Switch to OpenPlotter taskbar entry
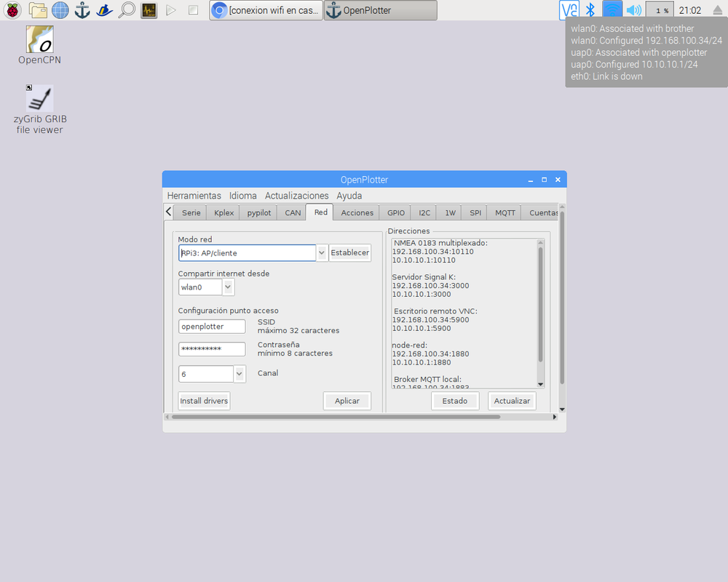This screenshot has height=582, width=728. pyautogui.click(x=380, y=10)
